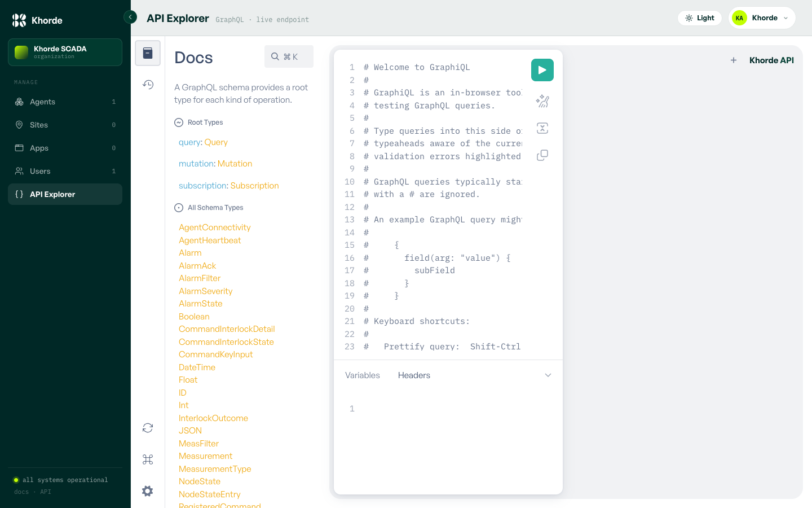
Task: Open the Query root type link
Action: click(216, 142)
